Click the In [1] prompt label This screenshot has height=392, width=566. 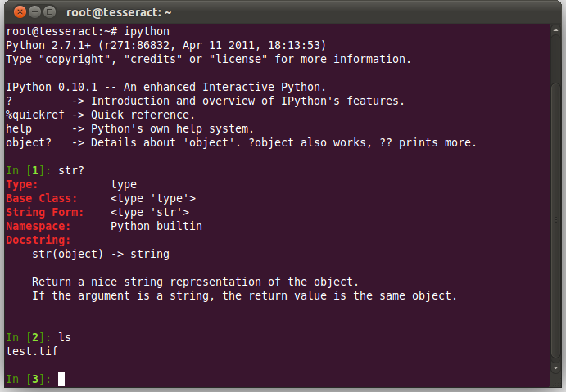28,170
